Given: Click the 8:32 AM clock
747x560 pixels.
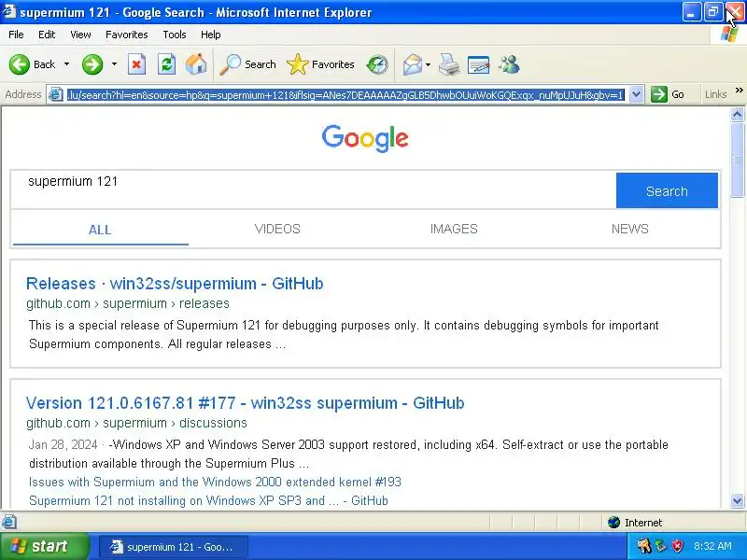Looking at the screenshot, I should click(712, 546).
